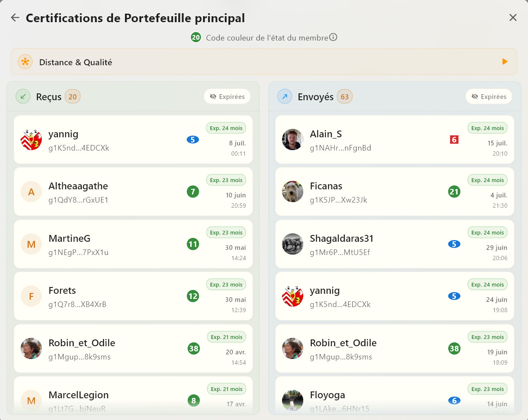Click MartineG green badge showing 11
This screenshot has width=528, height=420.
coord(193,244)
